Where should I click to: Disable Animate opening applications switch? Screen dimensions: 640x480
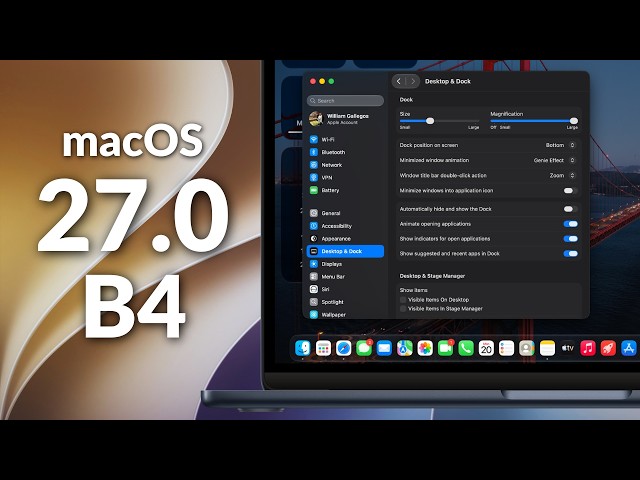(x=570, y=224)
